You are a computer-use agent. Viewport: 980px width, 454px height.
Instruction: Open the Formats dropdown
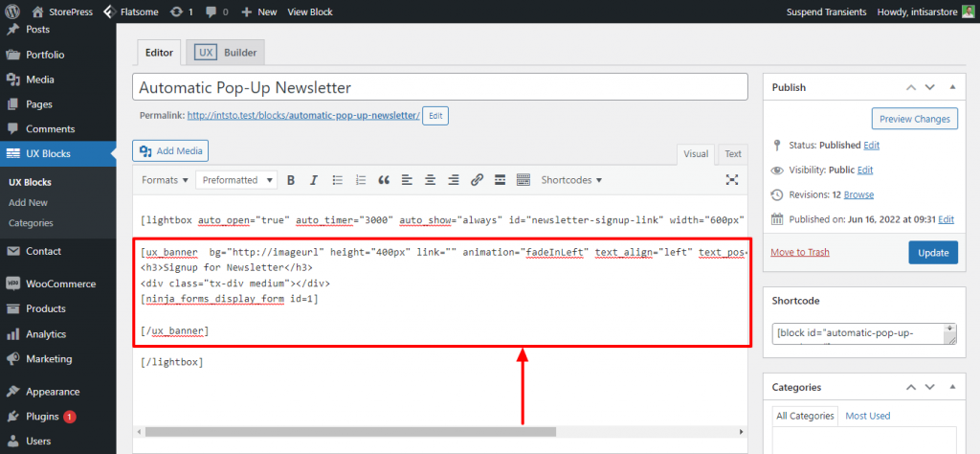165,180
